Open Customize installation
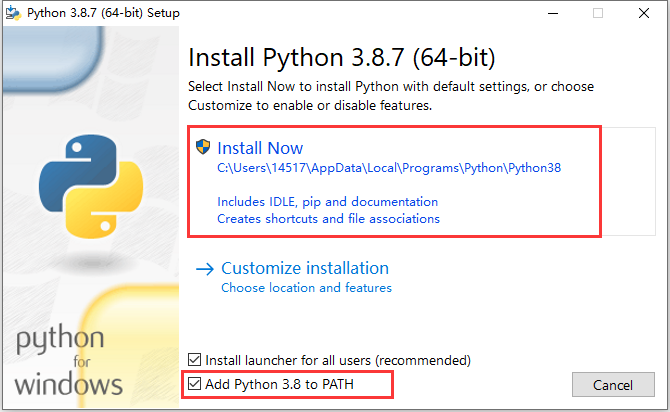 (305, 268)
